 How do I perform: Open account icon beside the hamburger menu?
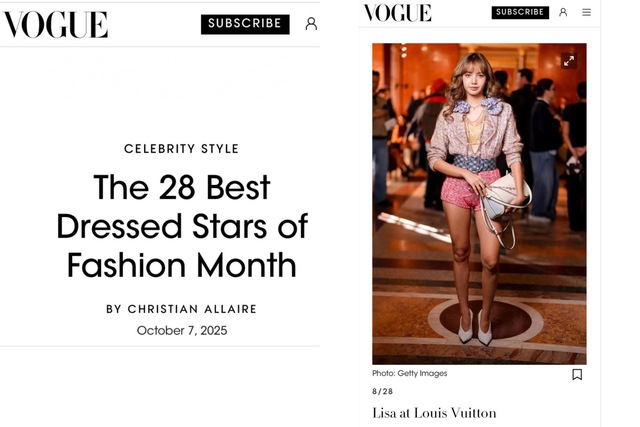point(563,12)
